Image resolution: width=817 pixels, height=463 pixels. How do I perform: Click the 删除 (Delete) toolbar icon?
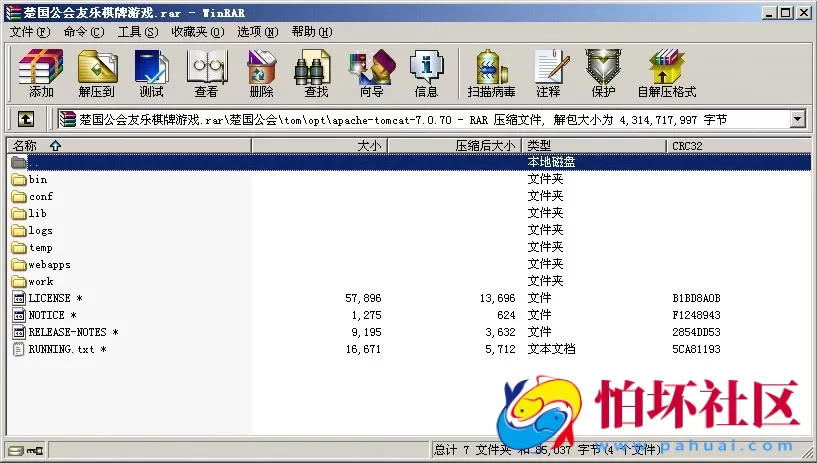tap(262, 73)
